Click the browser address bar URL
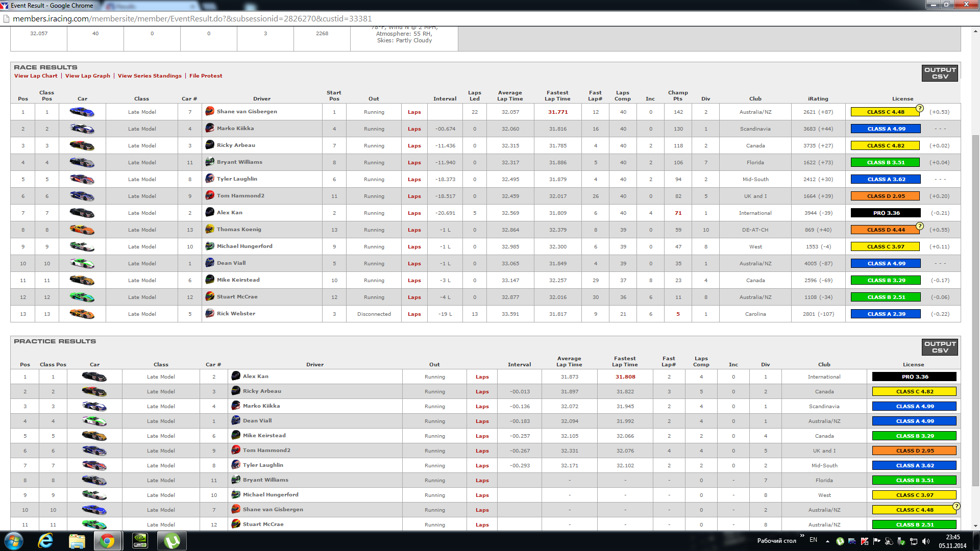The image size is (980, 551). pos(192,18)
